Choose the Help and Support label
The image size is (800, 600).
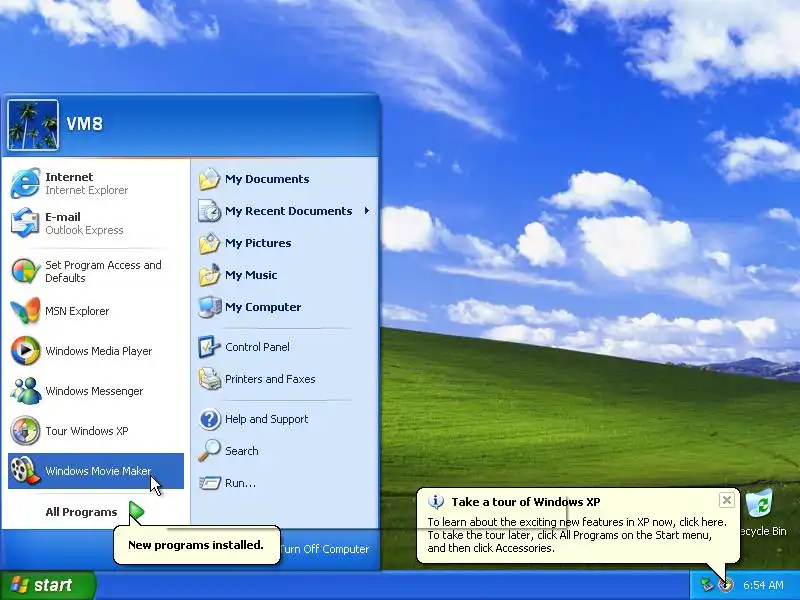tap(266, 419)
